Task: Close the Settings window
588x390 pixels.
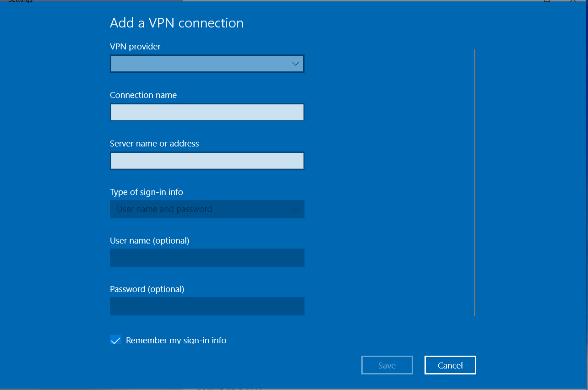Action: (x=573, y=1)
